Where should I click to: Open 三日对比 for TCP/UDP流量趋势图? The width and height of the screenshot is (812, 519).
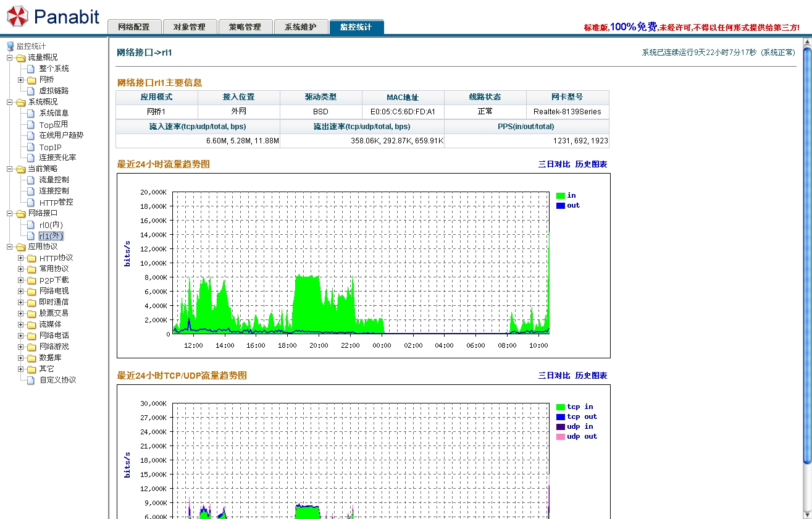pos(554,376)
